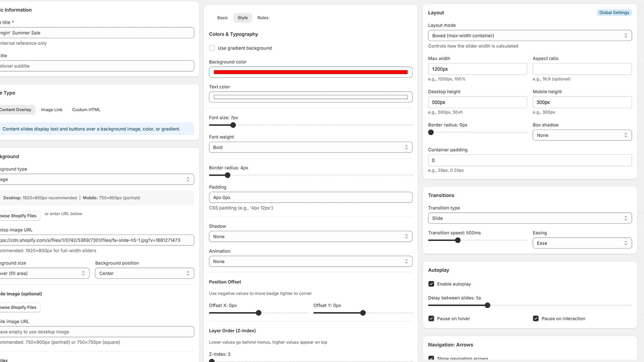
Task: Switch to the Basic tab
Action: [x=222, y=18]
